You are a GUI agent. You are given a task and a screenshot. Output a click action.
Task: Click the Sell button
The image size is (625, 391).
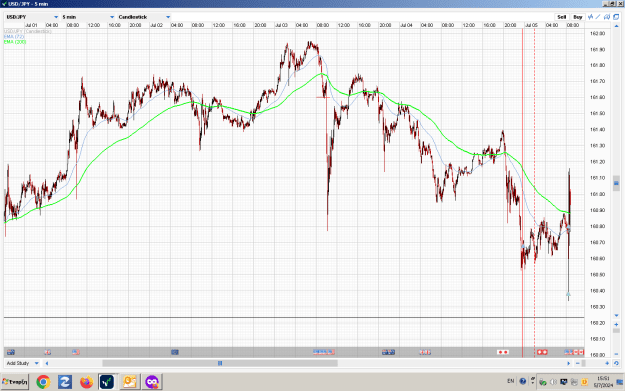pos(562,17)
